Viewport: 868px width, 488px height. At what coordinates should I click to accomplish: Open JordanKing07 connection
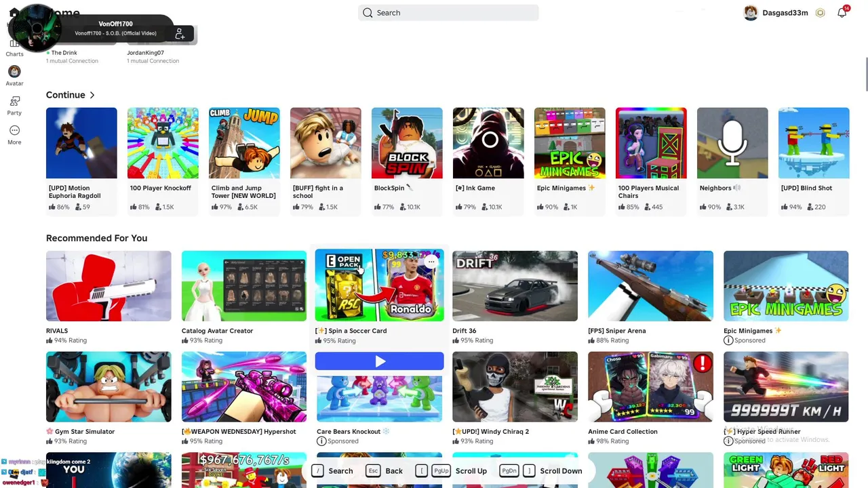[x=145, y=53]
